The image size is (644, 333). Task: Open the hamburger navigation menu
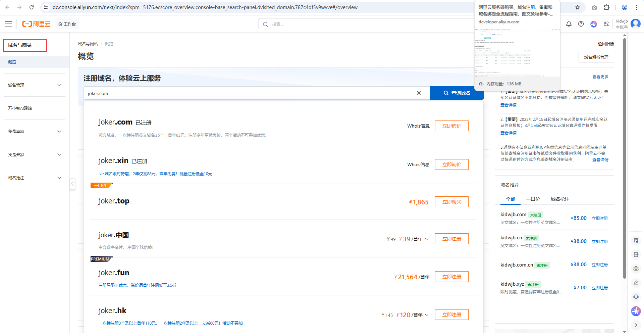pos(8,24)
